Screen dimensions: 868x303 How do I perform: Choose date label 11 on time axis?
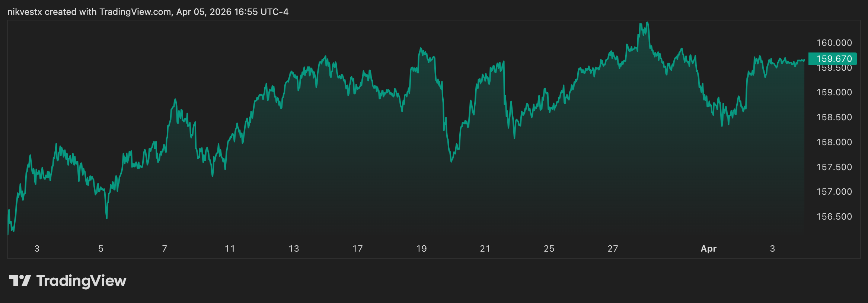click(x=230, y=249)
